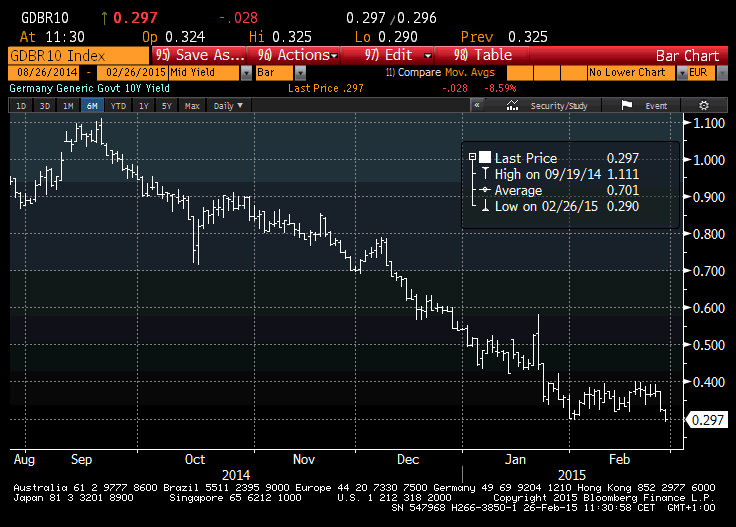Open the Mid Yield dropdown arrow
Image resolution: width=736 pixels, height=527 pixels.
click(x=246, y=73)
